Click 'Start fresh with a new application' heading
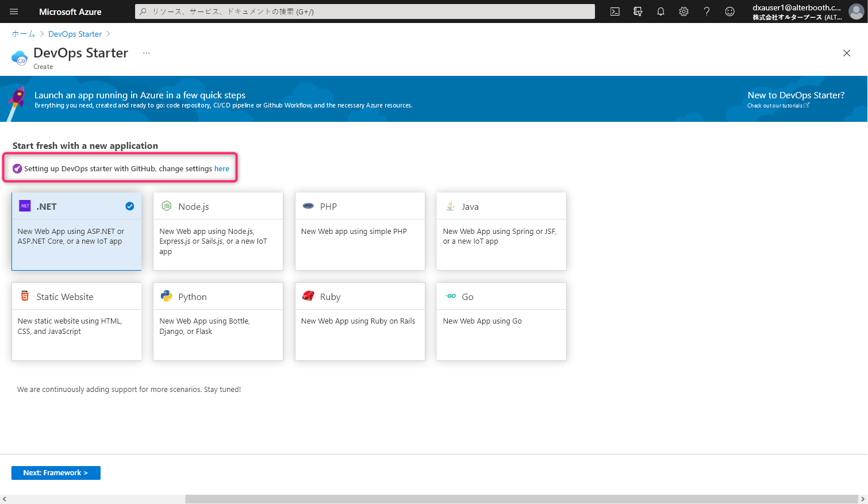This screenshot has width=868, height=504. click(x=85, y=145)
